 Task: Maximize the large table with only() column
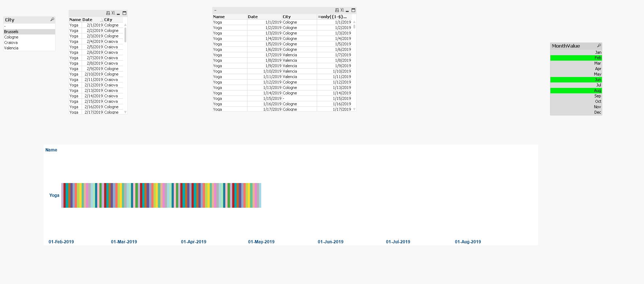pos(353,10)
